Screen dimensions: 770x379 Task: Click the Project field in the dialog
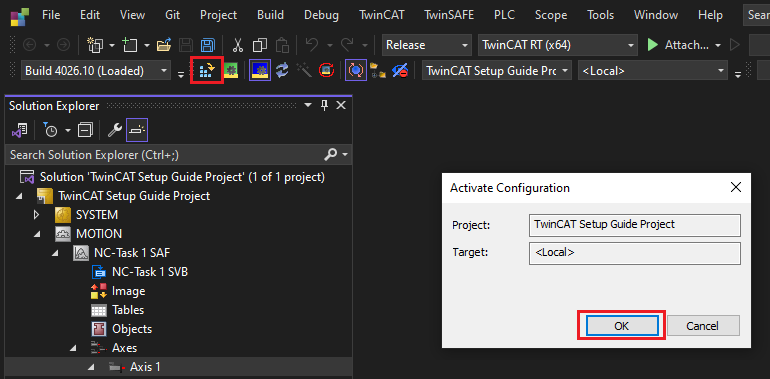[634, 225]
